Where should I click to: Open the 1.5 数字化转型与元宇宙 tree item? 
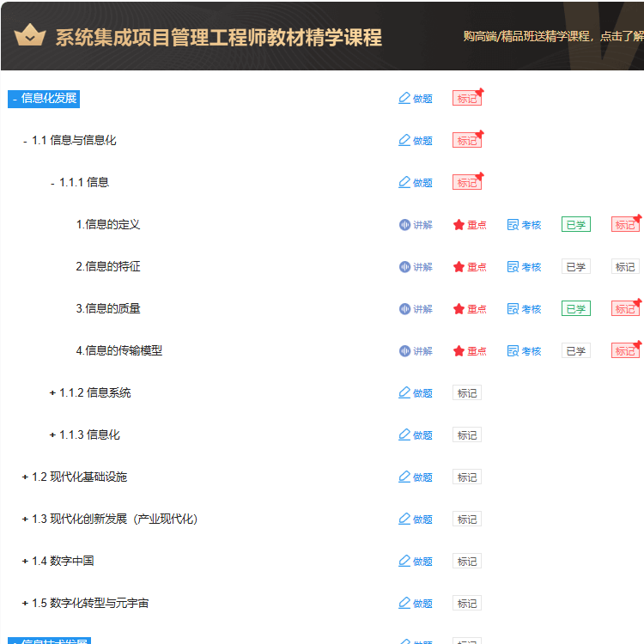click(x=90, y=604)
